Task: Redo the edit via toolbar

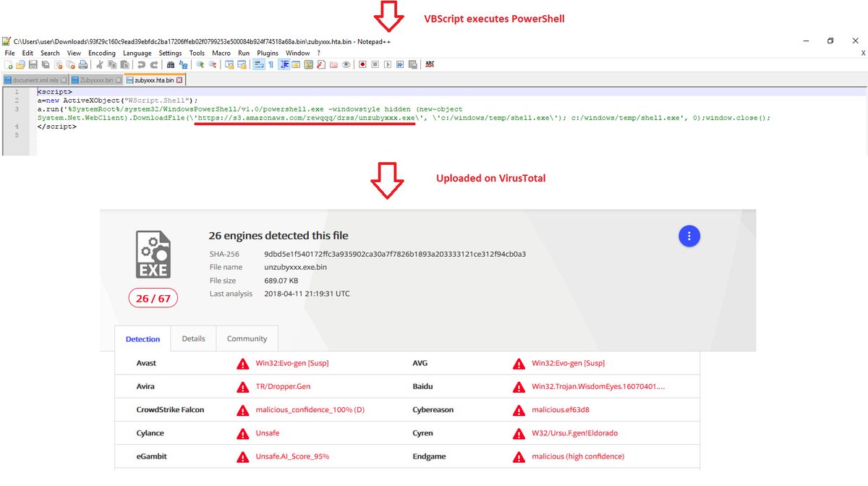Action: 153,64
